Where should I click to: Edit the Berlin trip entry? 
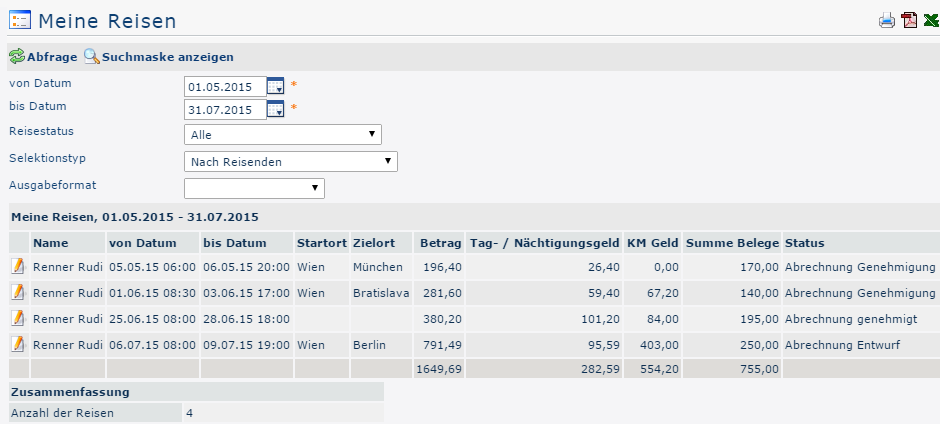[18, 344]
